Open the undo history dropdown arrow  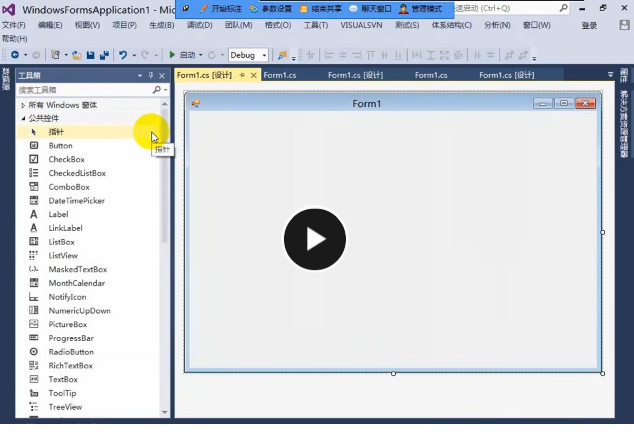(x=134, y=55)
